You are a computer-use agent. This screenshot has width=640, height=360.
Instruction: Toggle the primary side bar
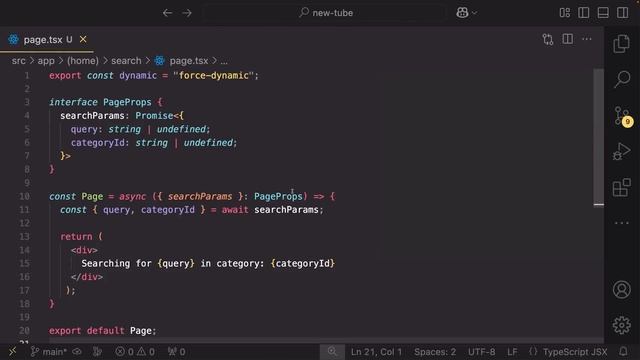click(584, 13)
